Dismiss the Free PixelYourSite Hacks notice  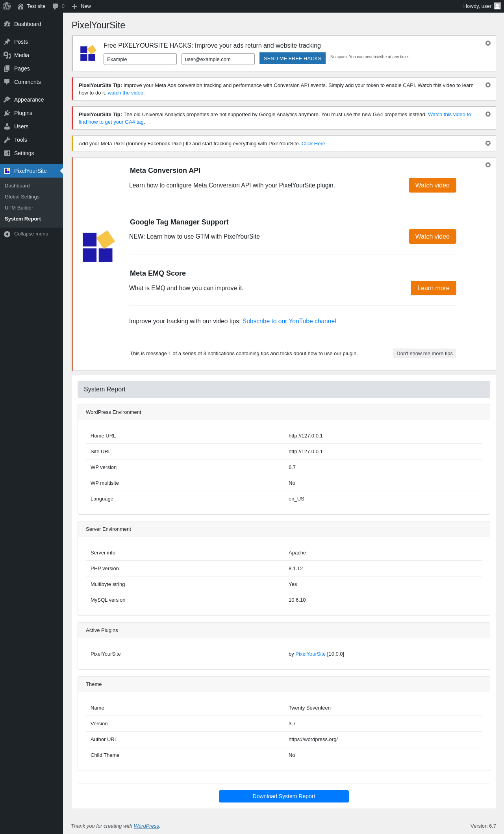point(488,43)
